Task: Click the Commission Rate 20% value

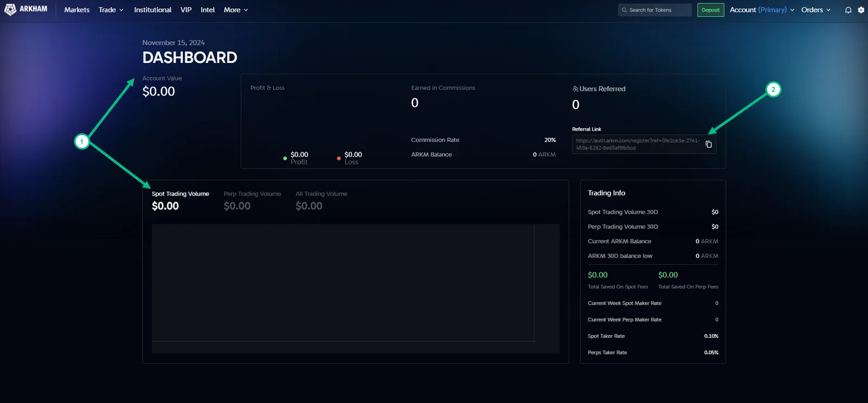Action: tap(550, 140)
